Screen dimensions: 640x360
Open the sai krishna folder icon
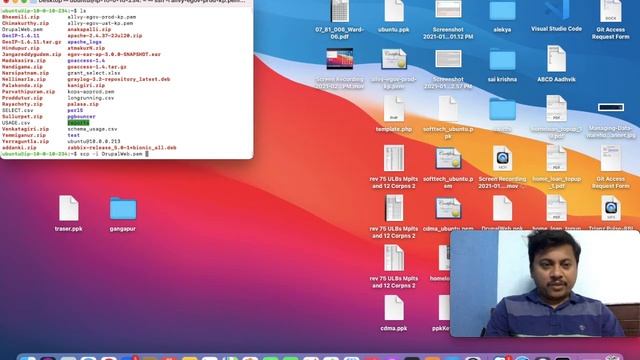502,60
